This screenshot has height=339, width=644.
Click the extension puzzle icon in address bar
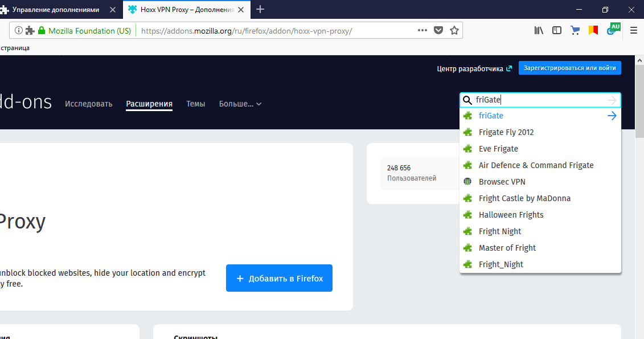(30, 30)
